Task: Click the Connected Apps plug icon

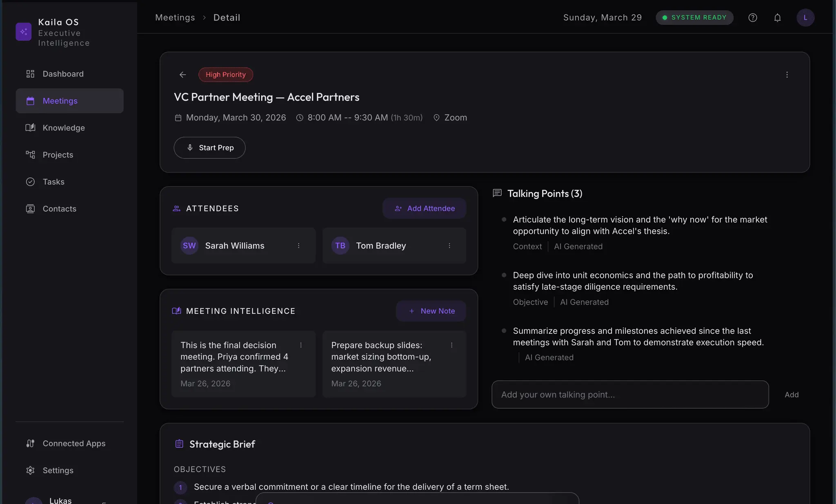Action: pos(30,443)
